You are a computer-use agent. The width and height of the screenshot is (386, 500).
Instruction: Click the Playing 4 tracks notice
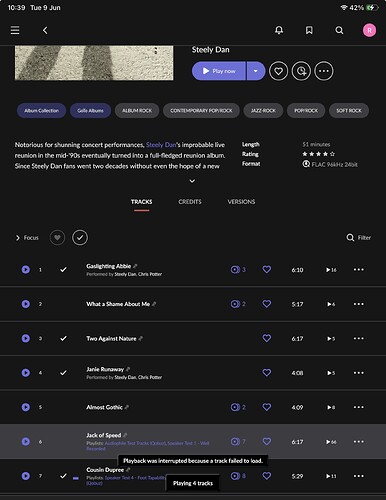[x=193, y=483]
